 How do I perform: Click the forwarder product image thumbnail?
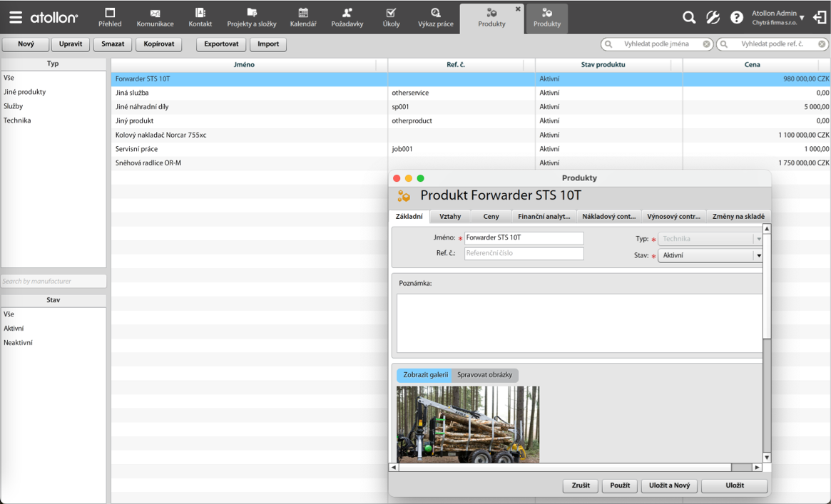468,424
